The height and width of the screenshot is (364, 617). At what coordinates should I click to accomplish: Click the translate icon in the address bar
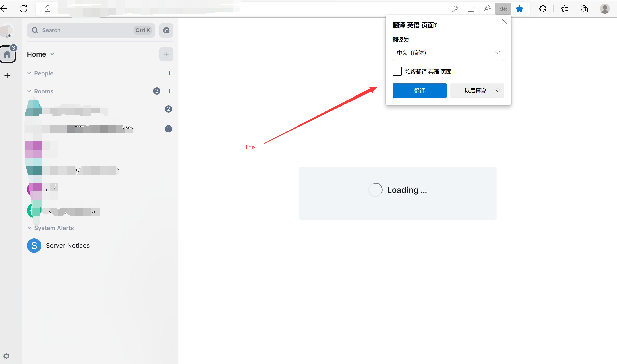503,9
